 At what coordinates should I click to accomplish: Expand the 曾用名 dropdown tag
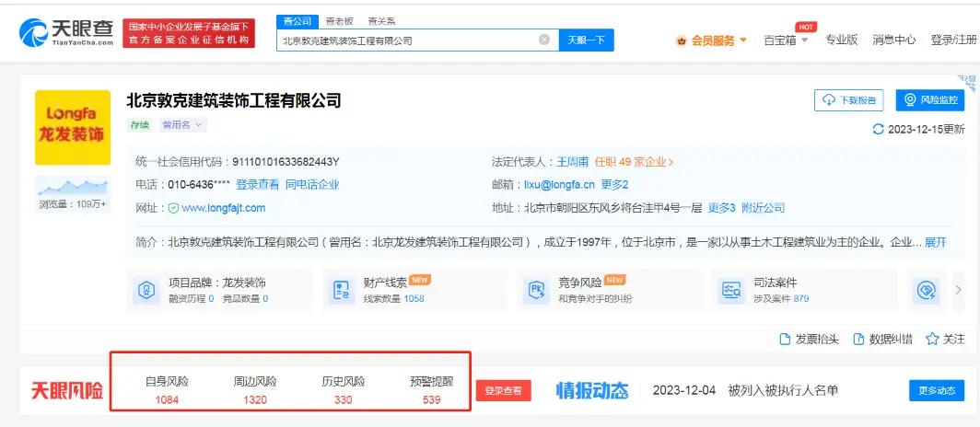tap(183, 125)
